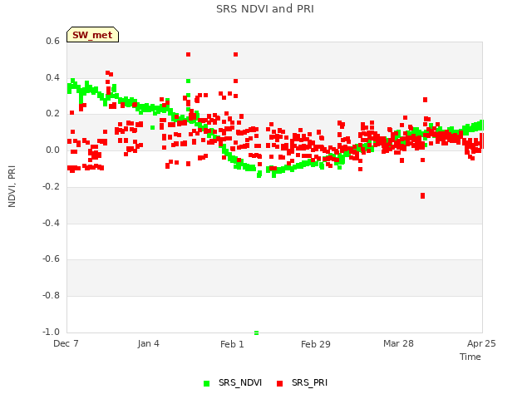
Task: Click the chart title SRS NDVI and PRI
Action: [x=265, y=9]
